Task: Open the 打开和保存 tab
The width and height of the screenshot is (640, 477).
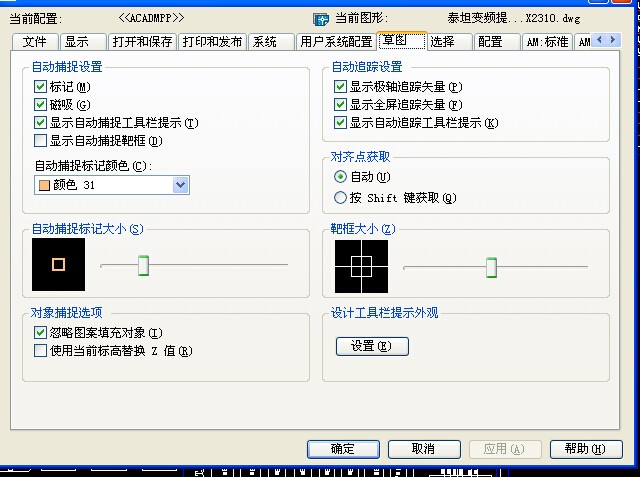Action: [x=142, y=42]
